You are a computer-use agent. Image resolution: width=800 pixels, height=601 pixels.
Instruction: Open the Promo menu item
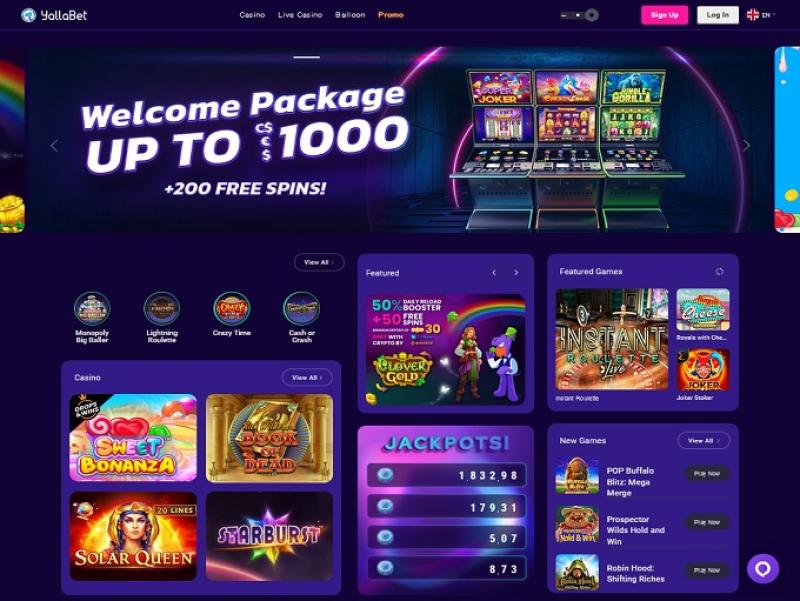(x=391, y=15)
